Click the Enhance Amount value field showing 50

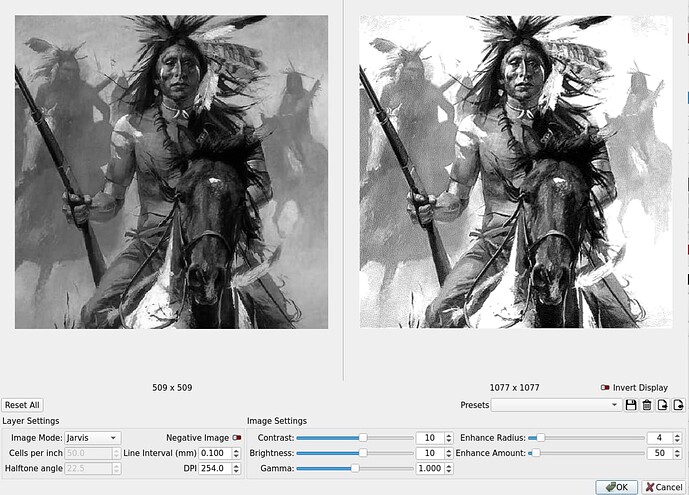tap(660, 453)
